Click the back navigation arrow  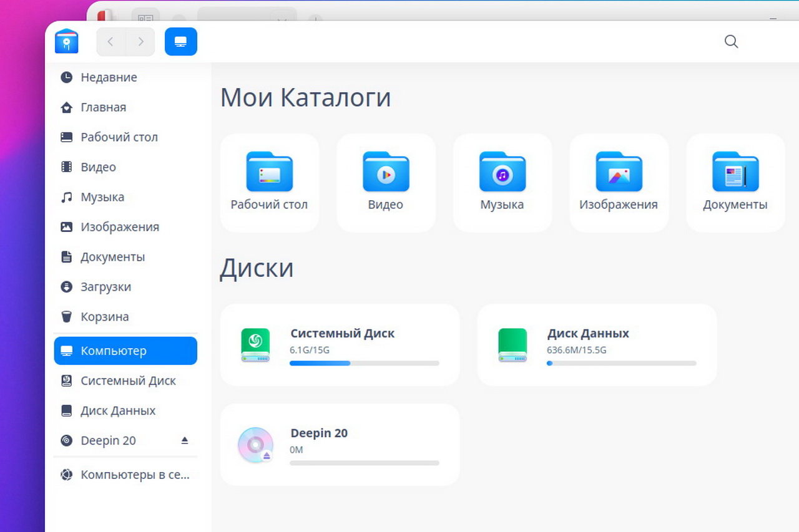tap(110, 42)
